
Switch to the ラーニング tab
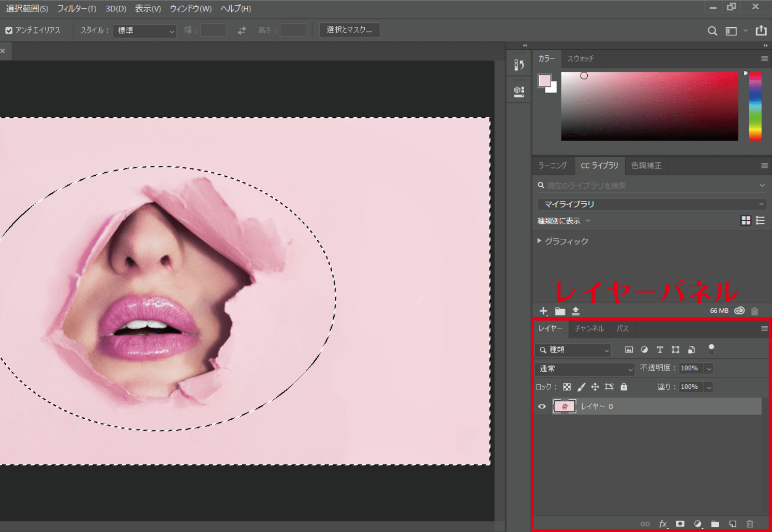[553, 166]
